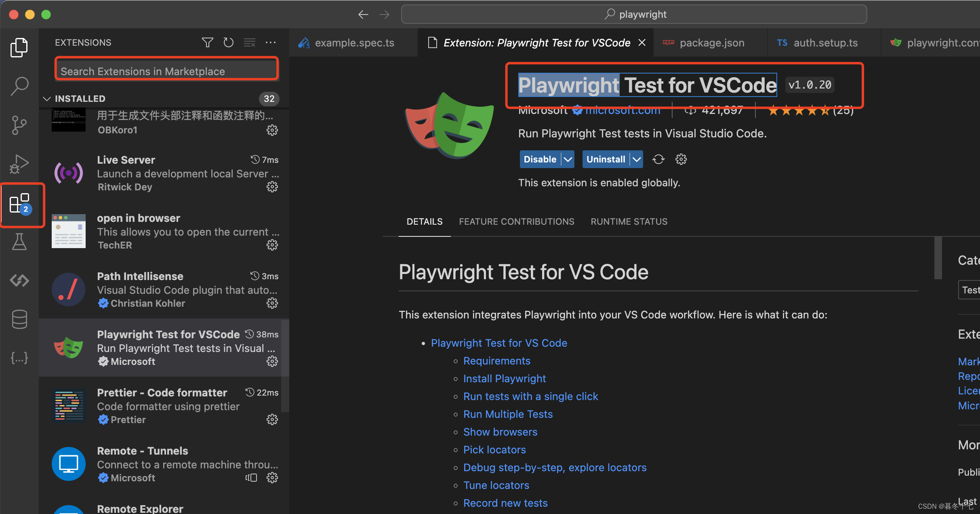The width and height of the screenshot is (980, 514).
Task: Open the Explorer view
Action: pyautogui.click(x=19, y=47)
